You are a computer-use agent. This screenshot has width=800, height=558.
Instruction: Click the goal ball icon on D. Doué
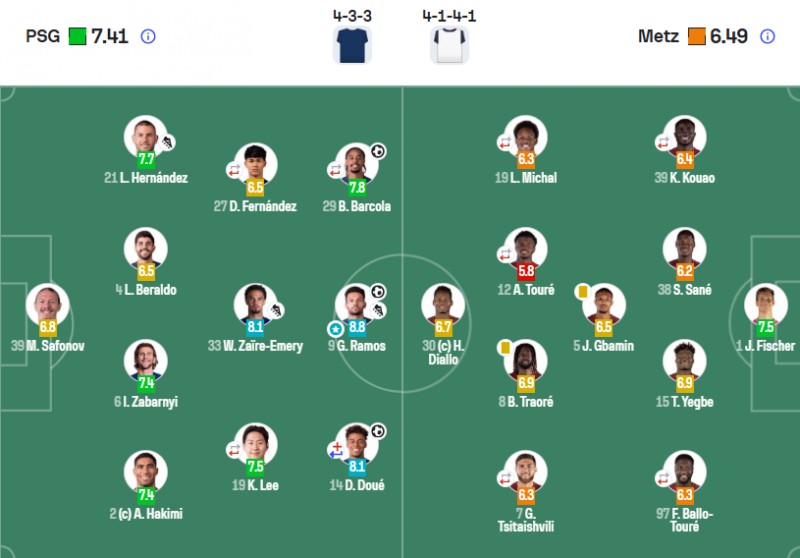[x=379, y=431]
